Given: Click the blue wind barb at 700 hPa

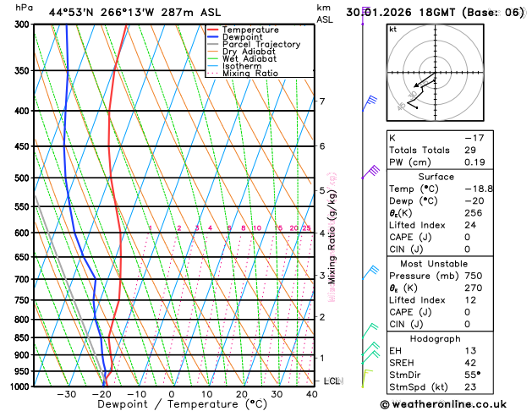Looking at the screenshot, I should tap(370, 272).
